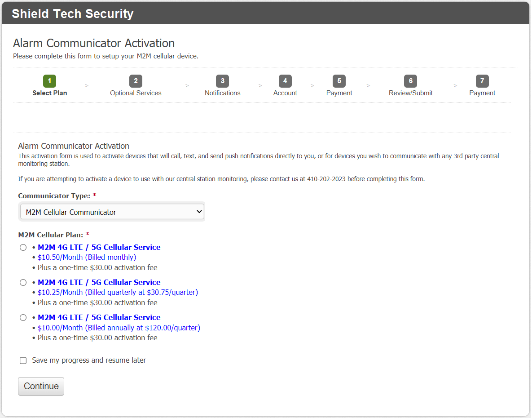Open the Review/Submit step label
This screenshot has height=418, width=532.
(410, 93)
